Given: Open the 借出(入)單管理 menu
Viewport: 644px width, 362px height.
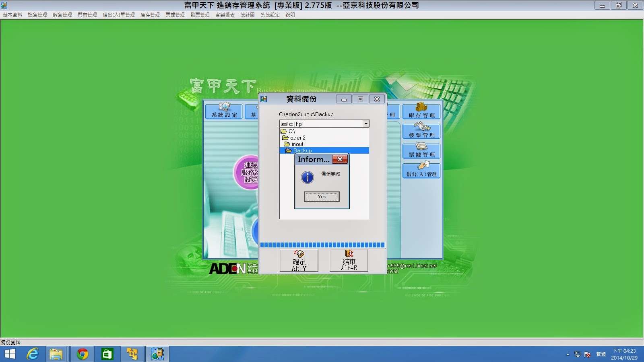Looking at the screenshot, I should (x=119, y=15).
